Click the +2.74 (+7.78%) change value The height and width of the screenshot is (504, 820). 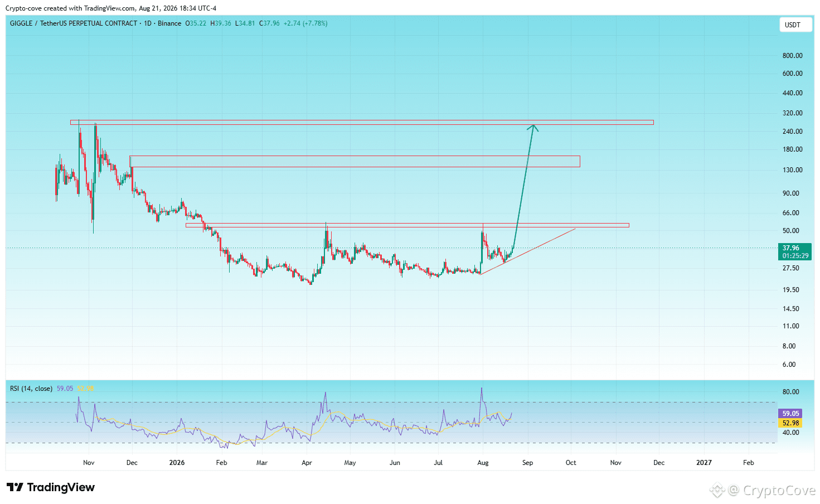[x=305, y=23]
